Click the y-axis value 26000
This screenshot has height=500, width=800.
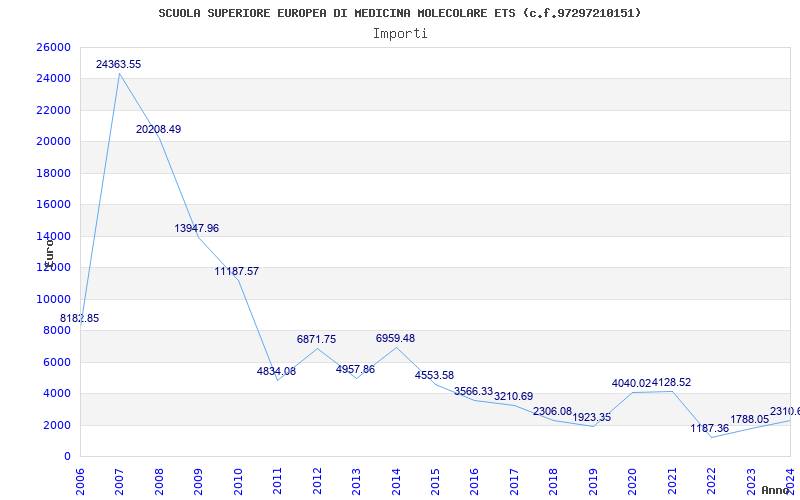pyautogui.click(x=54, y=47)
